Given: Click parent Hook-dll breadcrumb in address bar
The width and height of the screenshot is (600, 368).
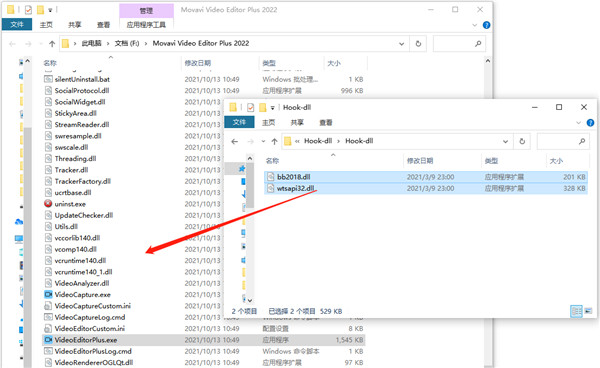Looking at the screenshot, I should tap(318, 141).
